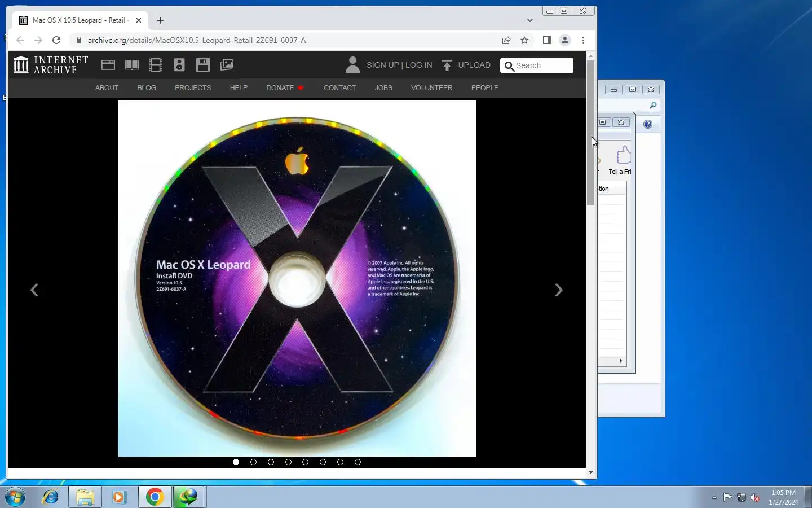Go back with the browser back arrow
The height and width of the screenshot is (508, 812).
pos(20,40)
